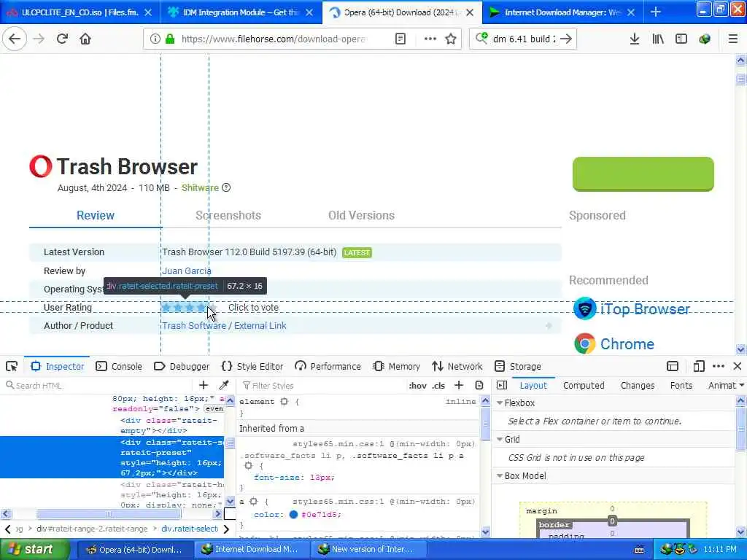Highlight elements matching the a selector
The width and height of the screenshot is (747, 560).
pyautogui.click(x=254, y=502)
